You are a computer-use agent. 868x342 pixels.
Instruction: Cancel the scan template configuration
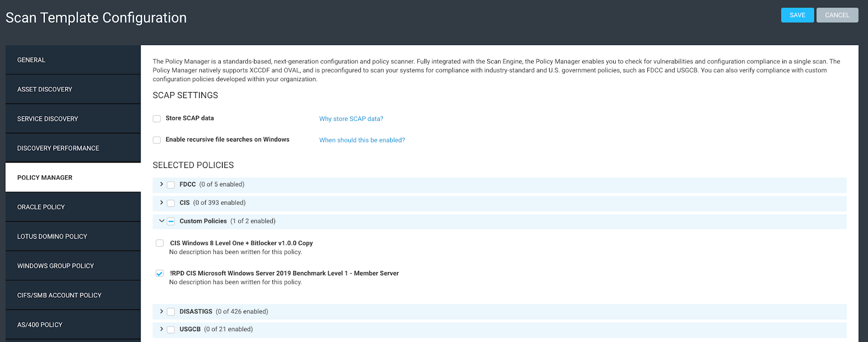point(837,15)
